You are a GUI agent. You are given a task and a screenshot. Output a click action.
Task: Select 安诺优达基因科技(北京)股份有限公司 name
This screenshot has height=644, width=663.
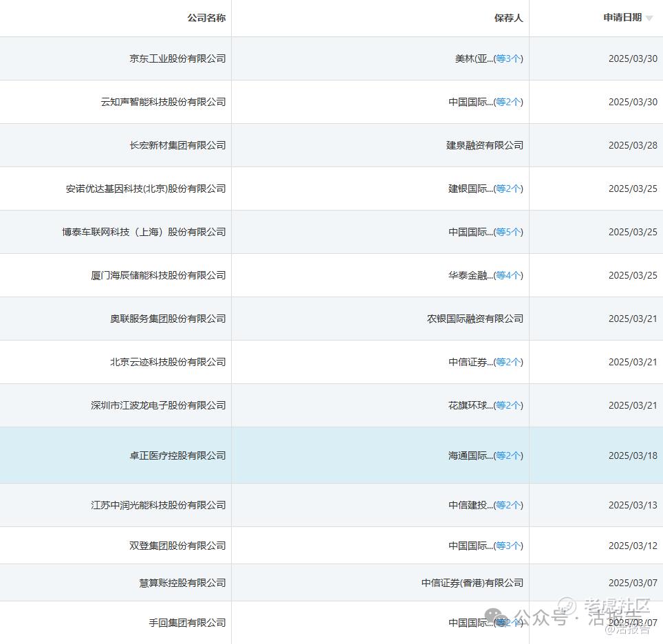coord(146,189)
